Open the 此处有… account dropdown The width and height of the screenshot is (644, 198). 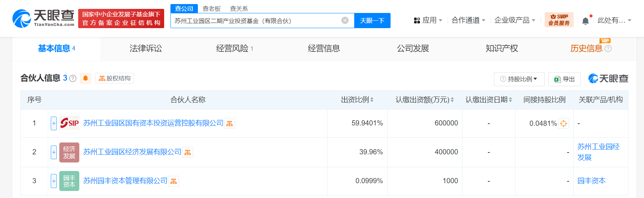614,20
